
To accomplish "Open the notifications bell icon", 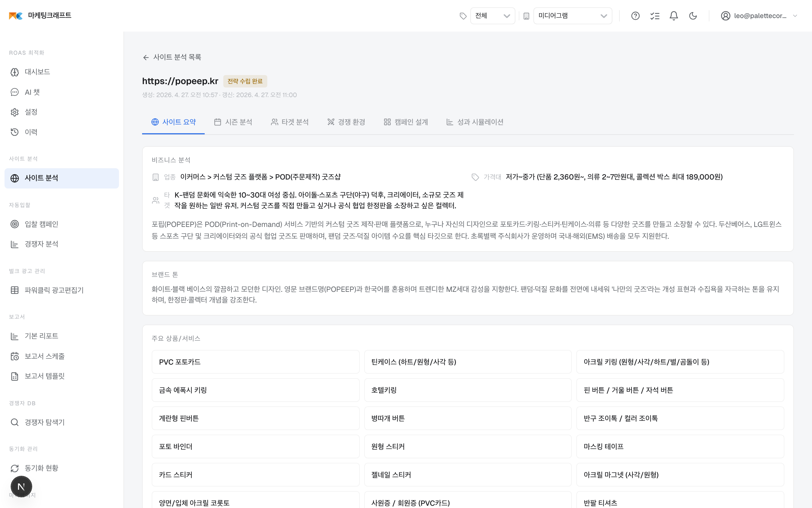I will (x=674, y=16).
